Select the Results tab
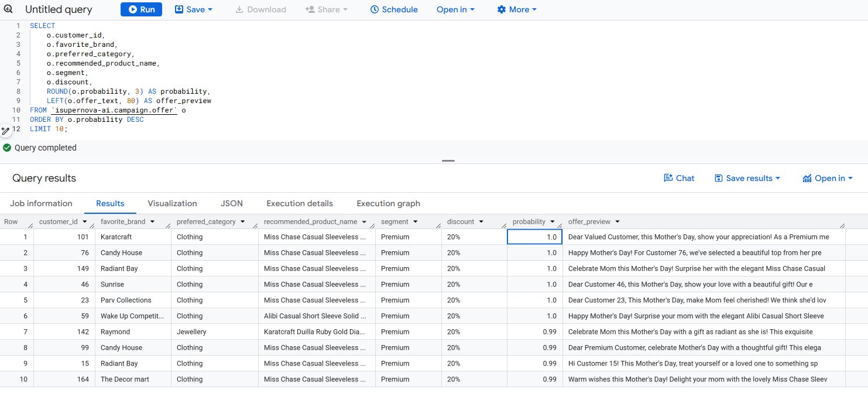The width and height of the screenshot is (868, 396). click(110, 203)
